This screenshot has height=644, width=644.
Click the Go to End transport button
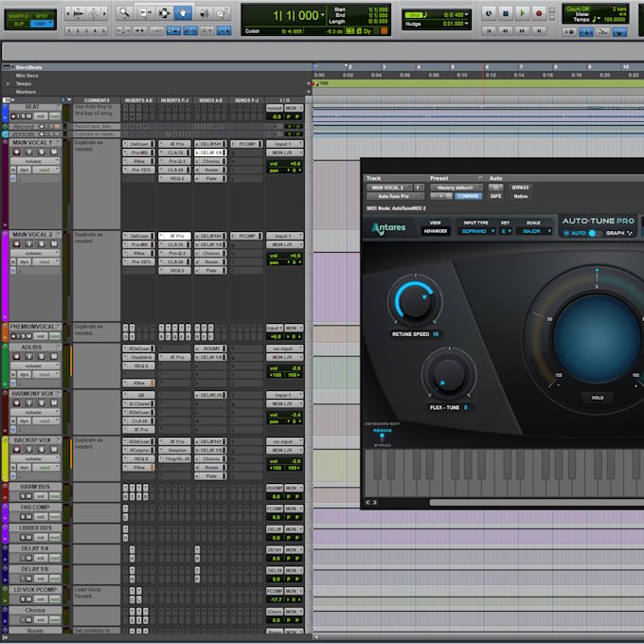point(539,31)
